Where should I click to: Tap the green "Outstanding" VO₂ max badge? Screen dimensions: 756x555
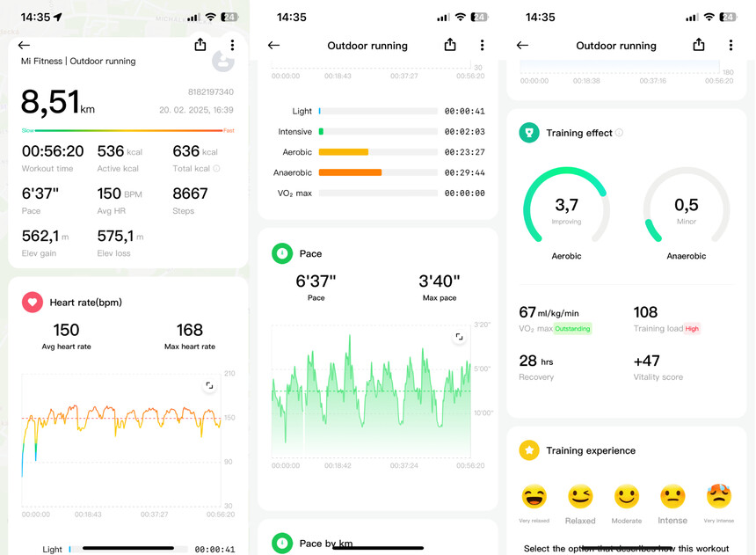(572, 329)
